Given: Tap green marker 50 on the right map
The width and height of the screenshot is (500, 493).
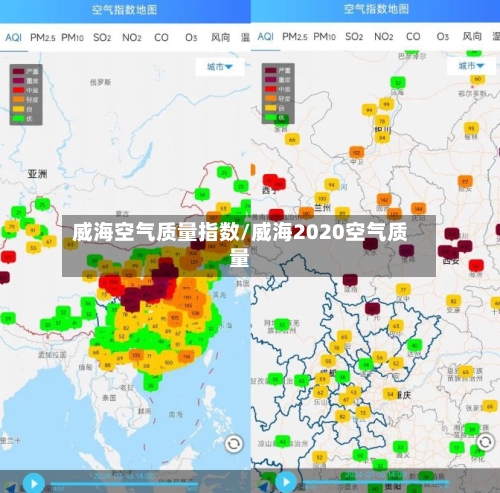Looking at the screenshot, I should click(x=360, y=456).
